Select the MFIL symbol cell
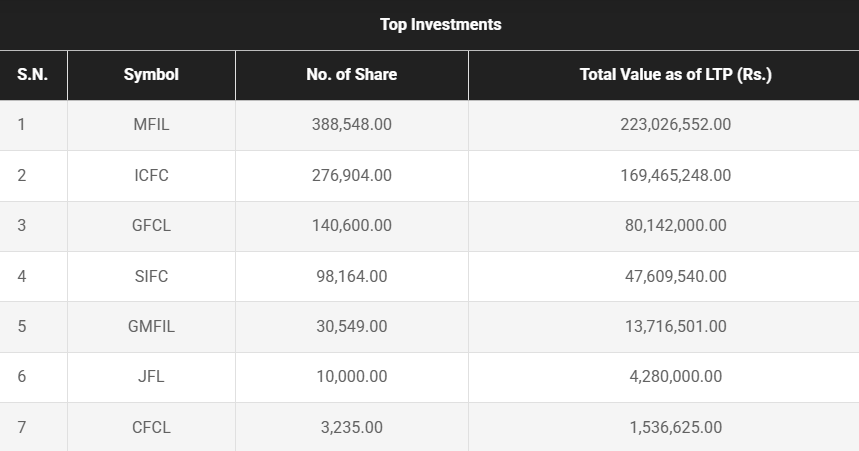The image size is (859, 451). click(151, 125)
